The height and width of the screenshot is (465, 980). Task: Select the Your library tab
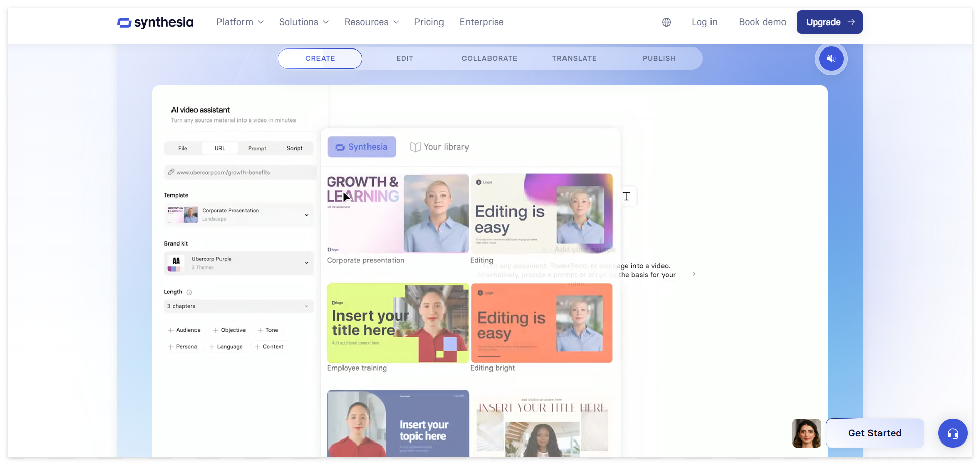(439, 147)
